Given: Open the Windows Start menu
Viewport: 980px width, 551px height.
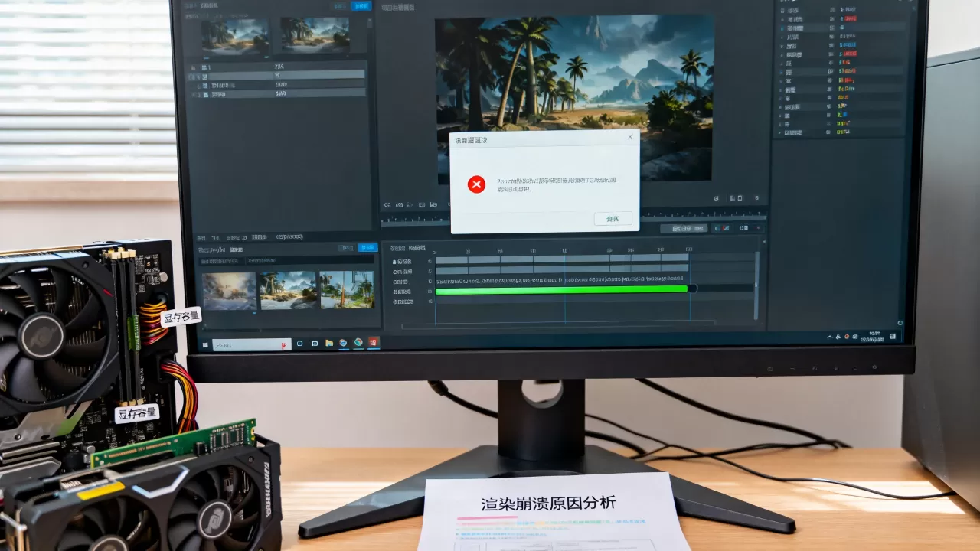Looking at the screenshot, I should 205,344.
